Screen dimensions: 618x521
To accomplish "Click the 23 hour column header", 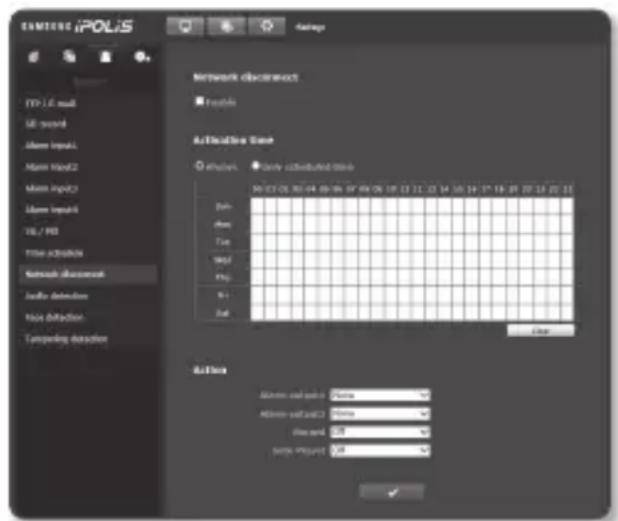I will (x=567, y=190).
